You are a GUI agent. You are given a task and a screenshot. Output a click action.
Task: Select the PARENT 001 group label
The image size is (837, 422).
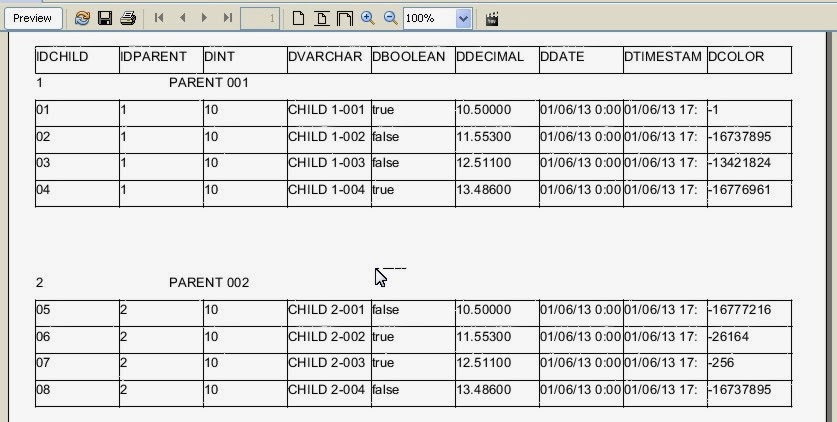pyautogui.click(x=209, y=83)
